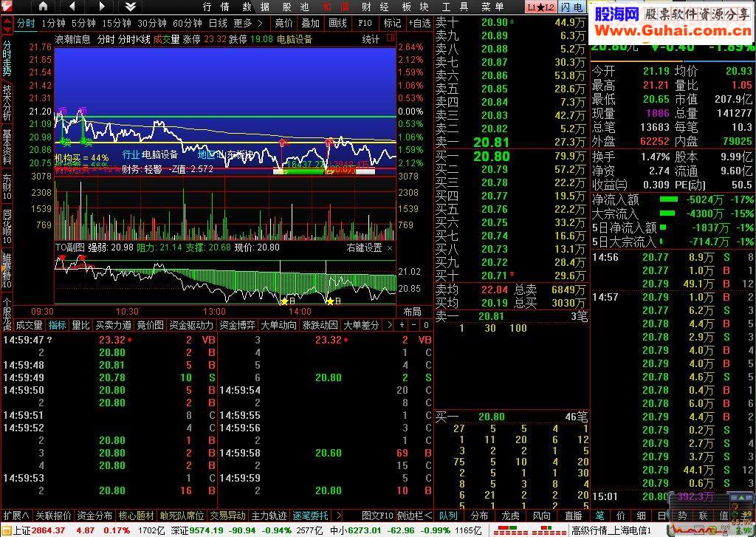Go to the home page icon

[44, 6]
